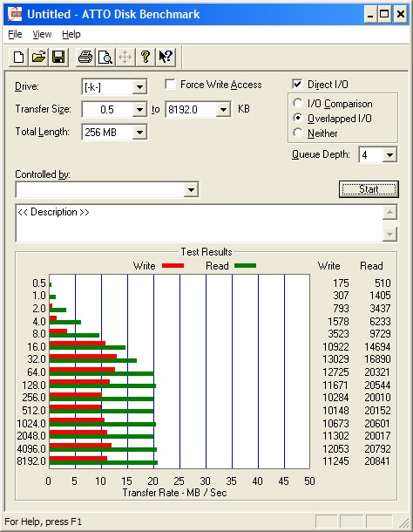
Task: Click the Start button
Action: [369, 189]
